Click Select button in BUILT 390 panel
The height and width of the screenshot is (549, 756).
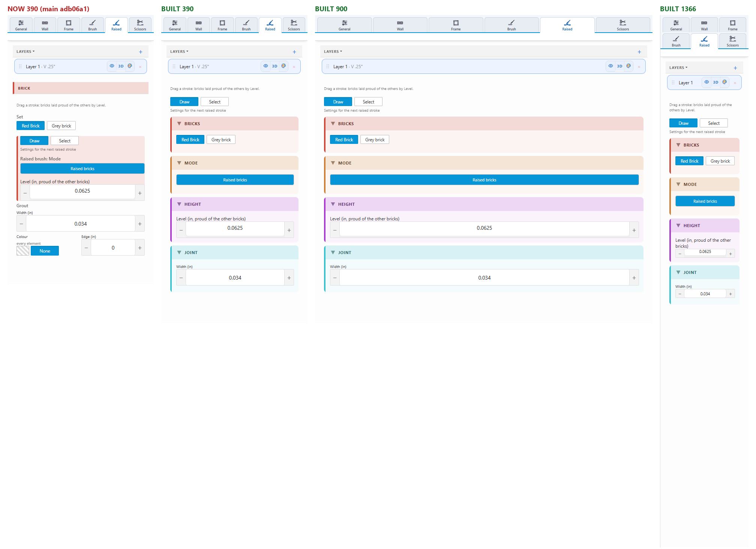[214, 102]
